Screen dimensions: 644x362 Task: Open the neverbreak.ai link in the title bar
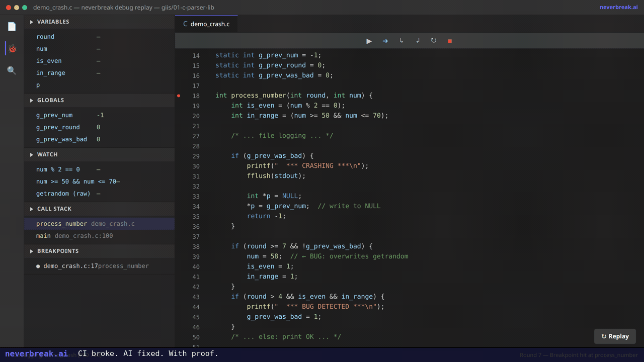pos(618,7)
